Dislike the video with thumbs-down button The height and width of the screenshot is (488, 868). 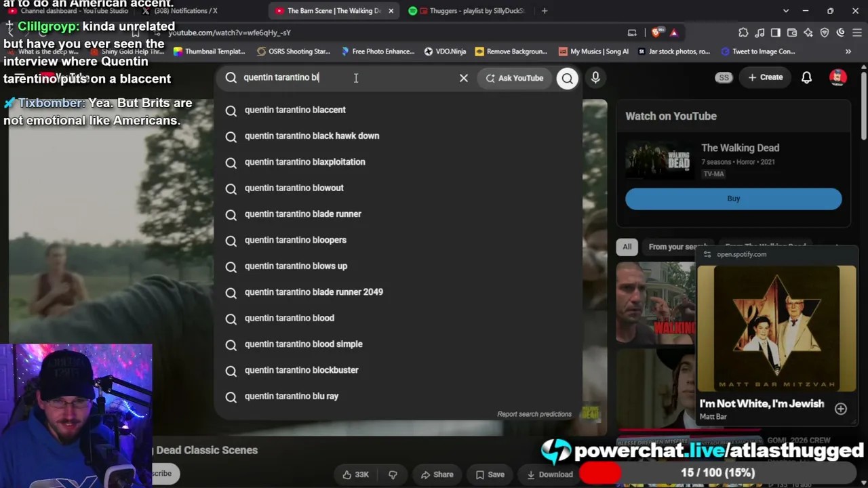[x=393, y=474]
